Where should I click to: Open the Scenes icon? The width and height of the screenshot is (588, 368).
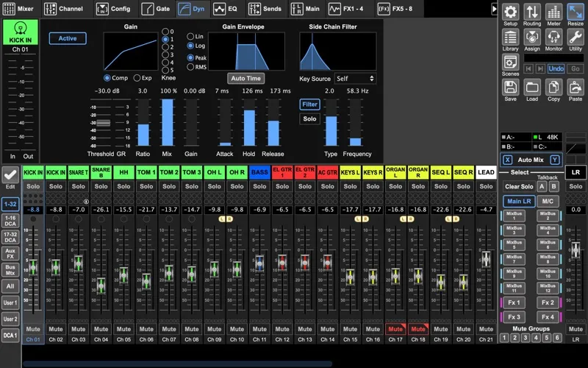coord(510,62)
